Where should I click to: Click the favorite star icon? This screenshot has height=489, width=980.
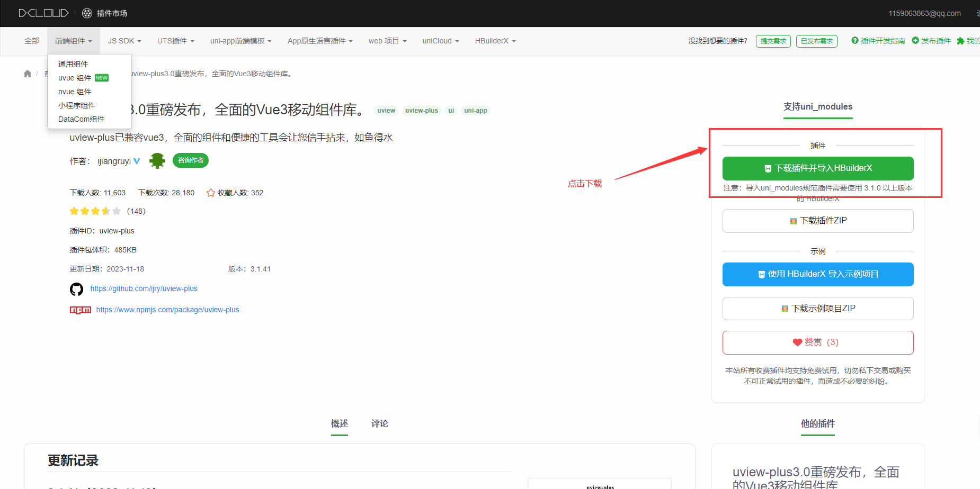point(211,193)
